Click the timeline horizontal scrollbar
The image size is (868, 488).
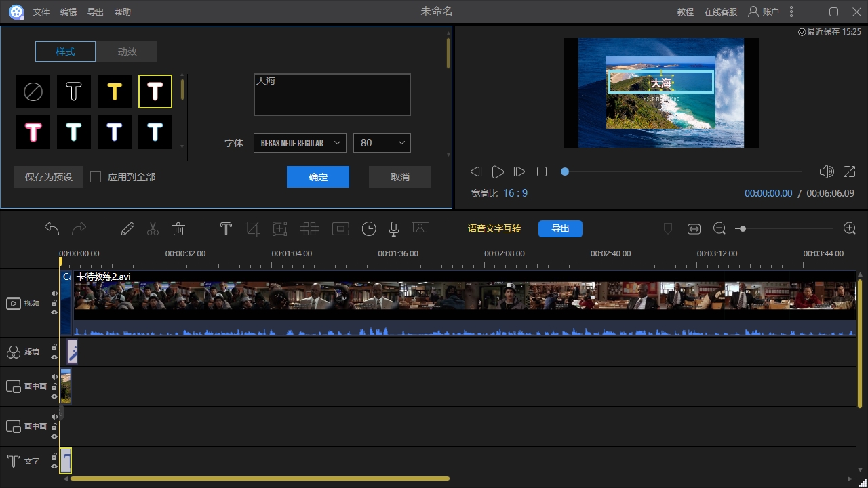[260, 479]
